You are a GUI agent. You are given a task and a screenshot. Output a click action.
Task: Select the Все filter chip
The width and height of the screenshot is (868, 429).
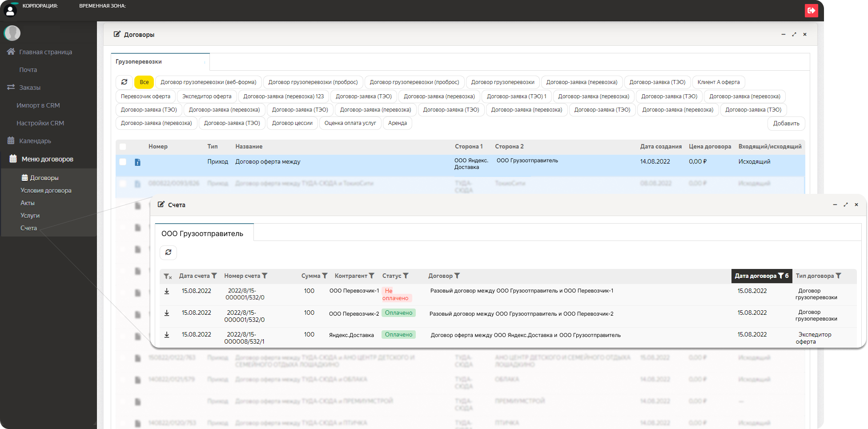click(144, 82)
